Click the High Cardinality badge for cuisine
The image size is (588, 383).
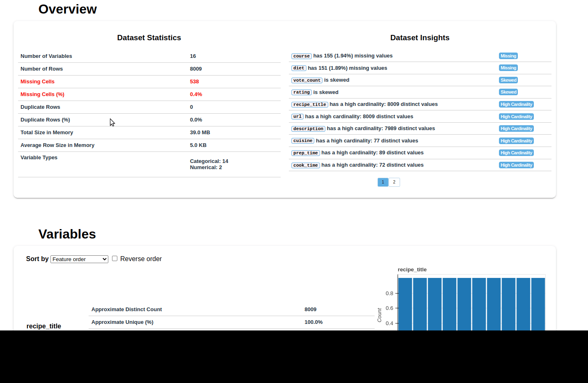click(x=516, y=140)
